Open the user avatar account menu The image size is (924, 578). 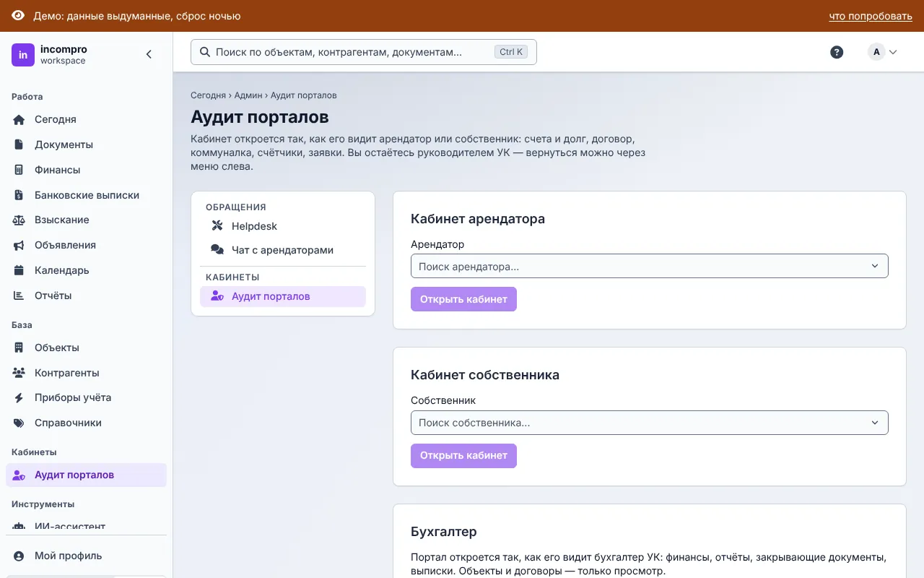[x=882, y=52]
